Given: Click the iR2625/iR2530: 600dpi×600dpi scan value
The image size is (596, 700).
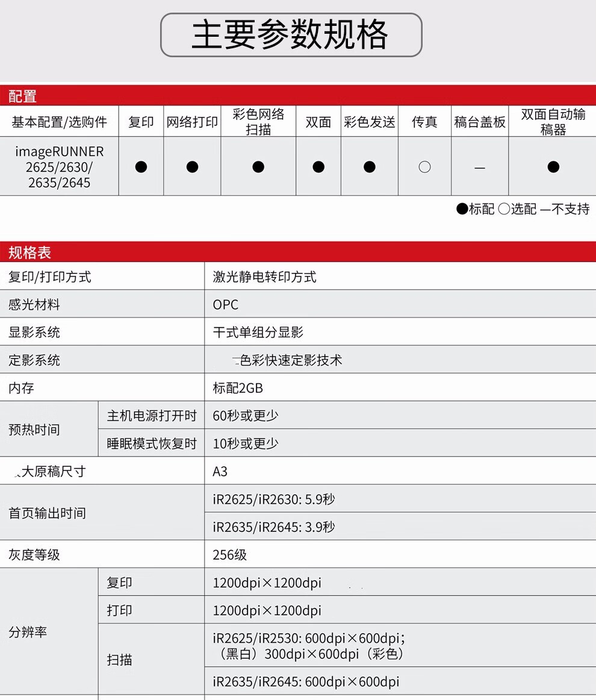Looking at the screenshot, I should [309, 646].
